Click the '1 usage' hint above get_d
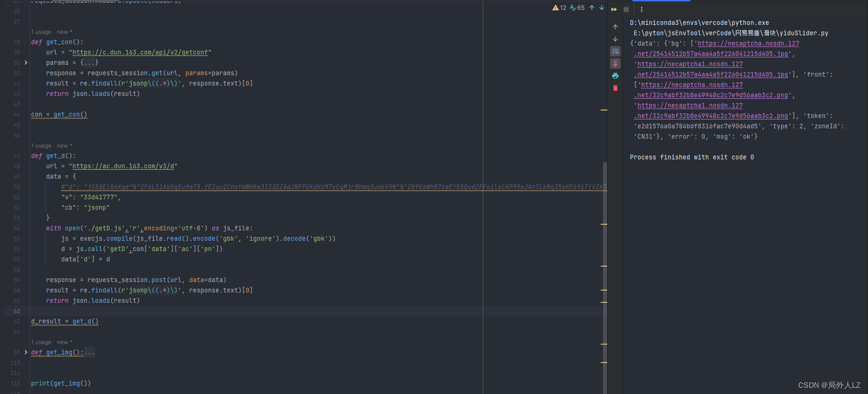The width and height of the screenshot is (868, 394). coord(41,146)
